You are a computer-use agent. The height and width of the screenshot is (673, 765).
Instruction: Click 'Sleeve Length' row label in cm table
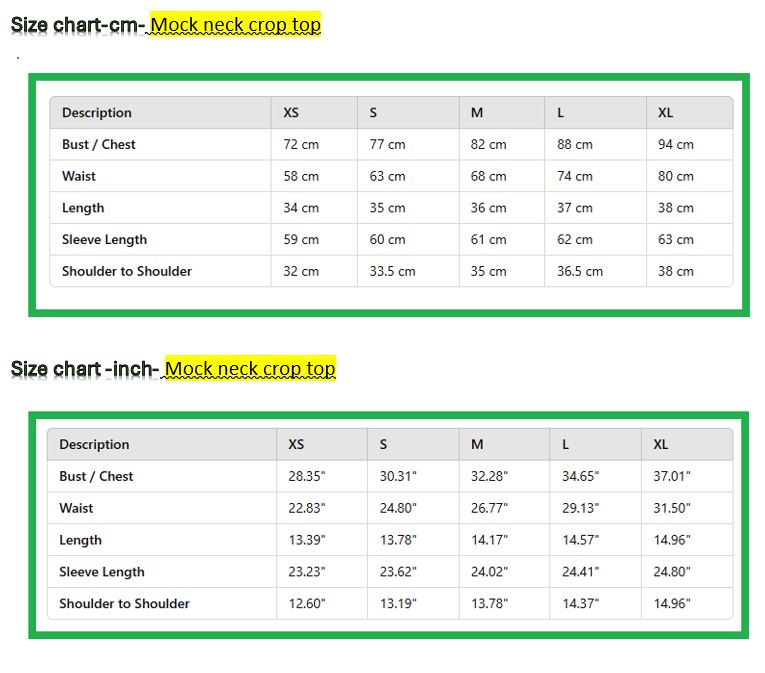104,240
